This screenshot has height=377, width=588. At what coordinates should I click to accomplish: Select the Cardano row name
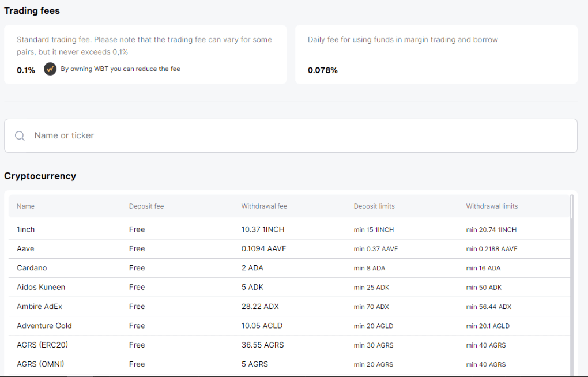32,268
